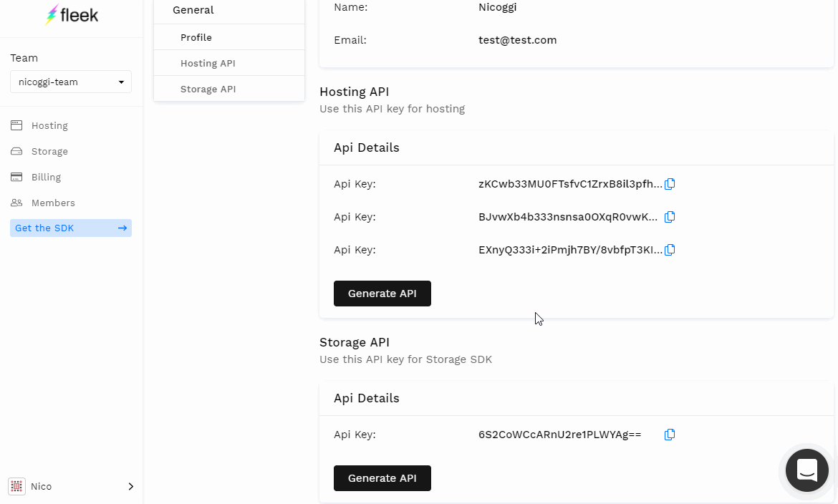Select Profile in settings menu
Viewport: 838px width, 504px height.
(196, 37)
